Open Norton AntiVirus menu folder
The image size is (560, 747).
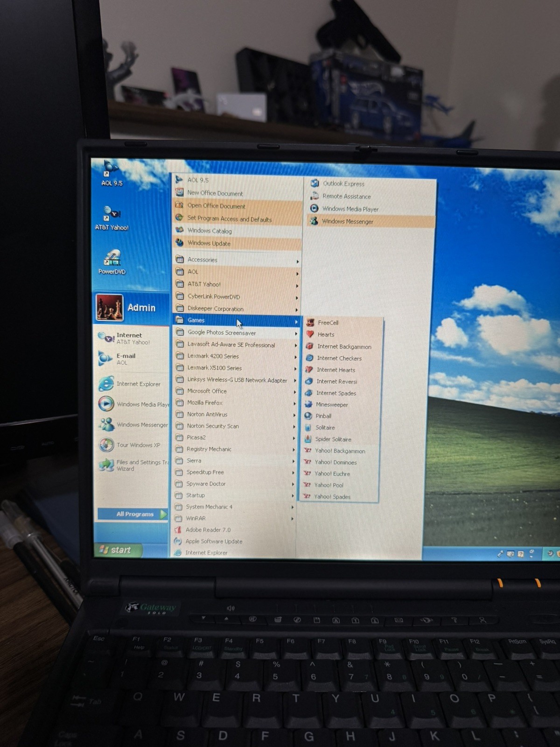pyautogui.click(x=235, y=415)
